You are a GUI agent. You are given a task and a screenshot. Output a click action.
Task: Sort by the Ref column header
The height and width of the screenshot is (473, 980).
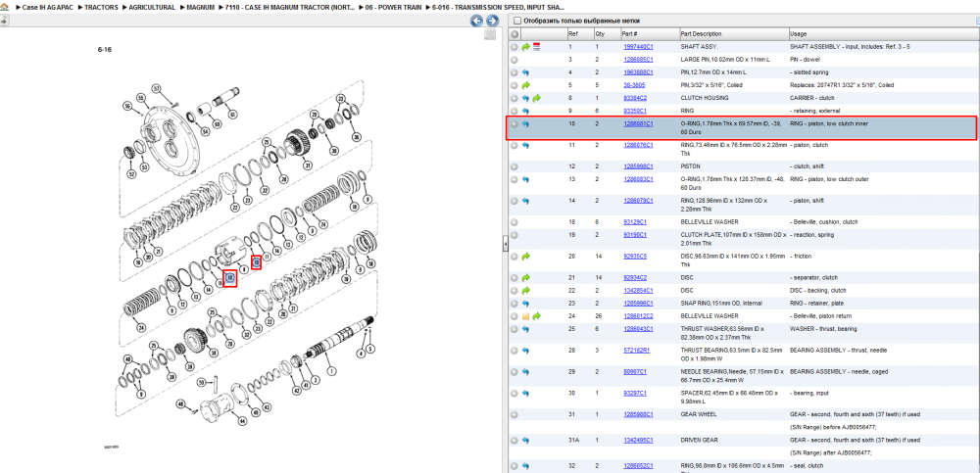pyautogui.click(x=580, y=33)
